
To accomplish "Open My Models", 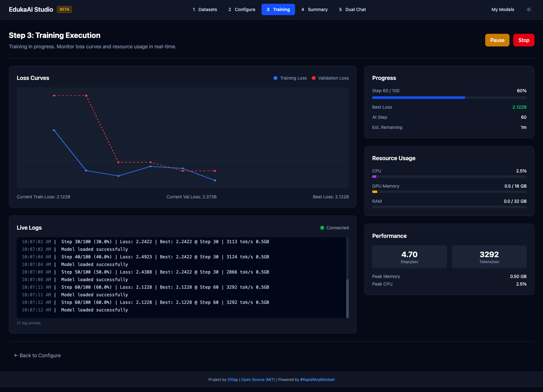I will click(502, 9).
